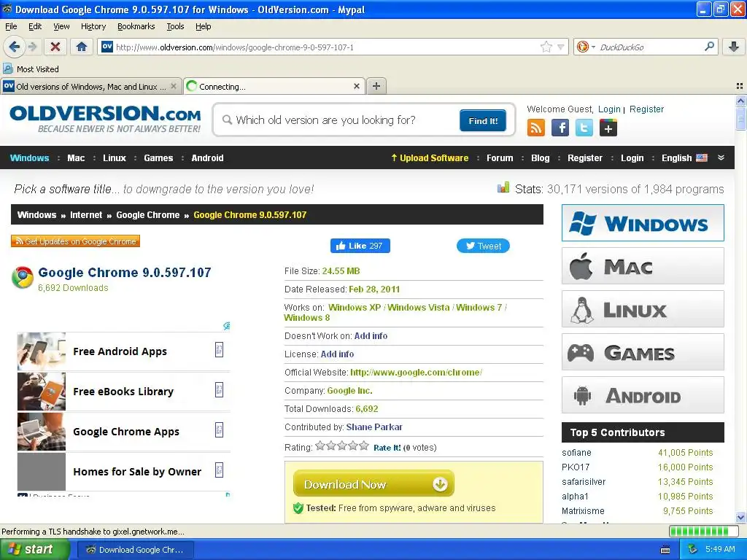Click the Find It! button
747x560 pixels.
483,120
